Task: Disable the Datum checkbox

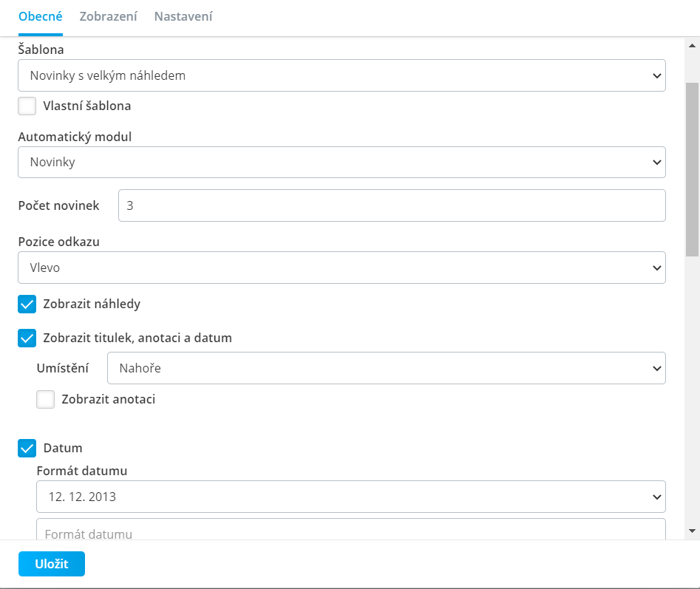Action: pyautogui.click(x=27, y=449)
